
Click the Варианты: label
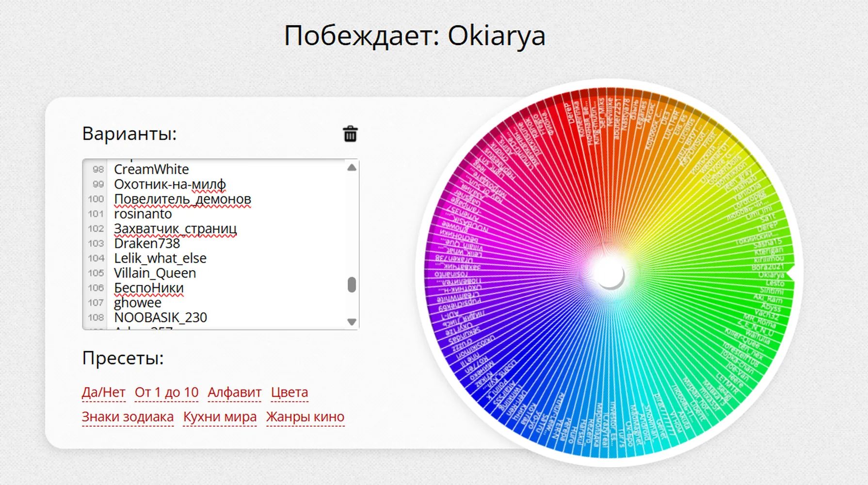pos(129,133)
